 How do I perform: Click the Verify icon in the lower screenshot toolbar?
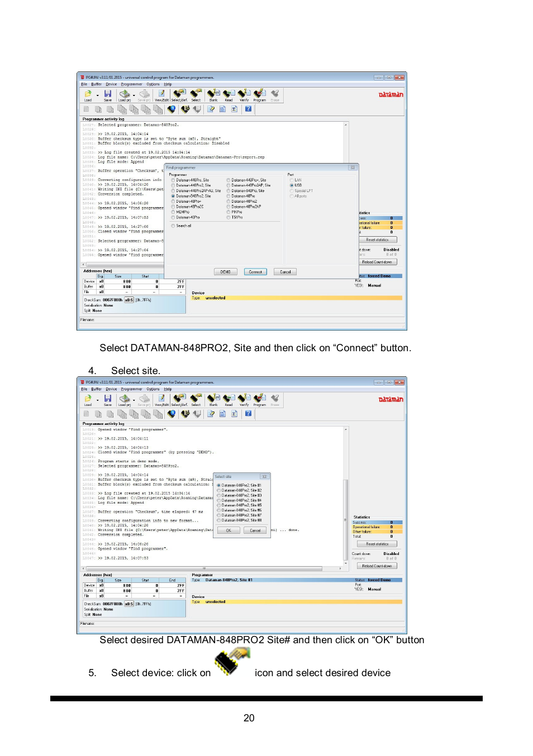click(244, 400)
